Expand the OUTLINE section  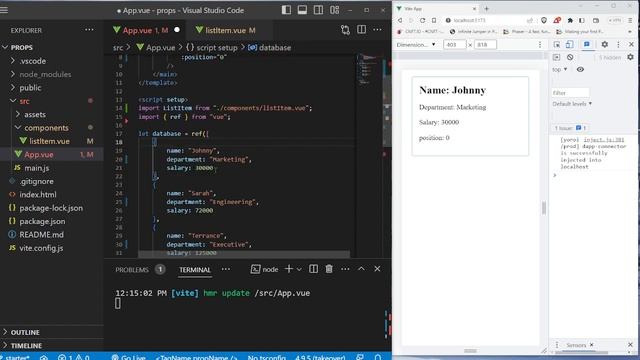tap(52, 332)
